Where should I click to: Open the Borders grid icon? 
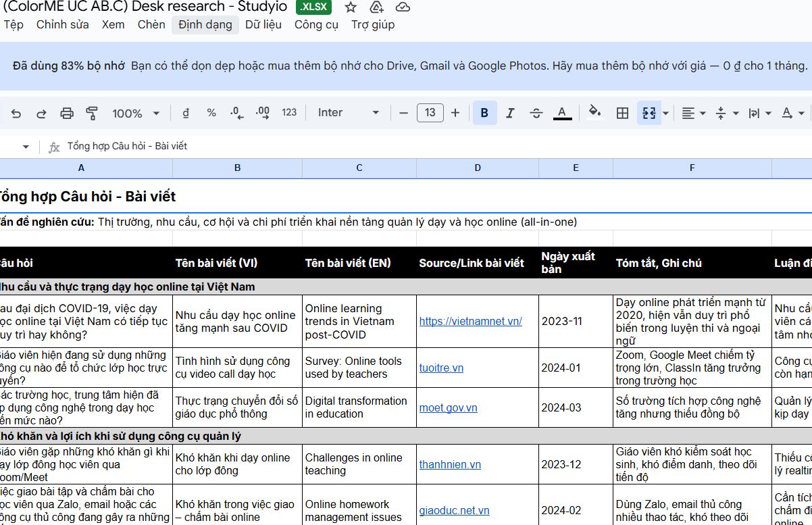tap(623, 113)
